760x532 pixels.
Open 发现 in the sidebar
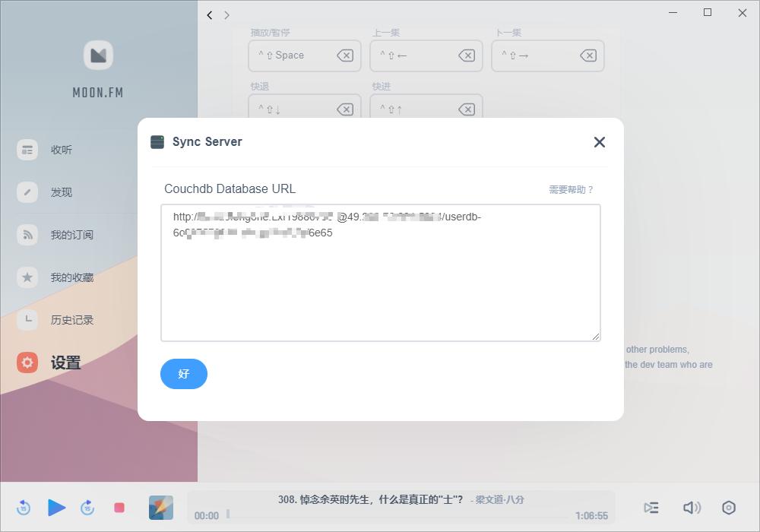coord(61,192)
